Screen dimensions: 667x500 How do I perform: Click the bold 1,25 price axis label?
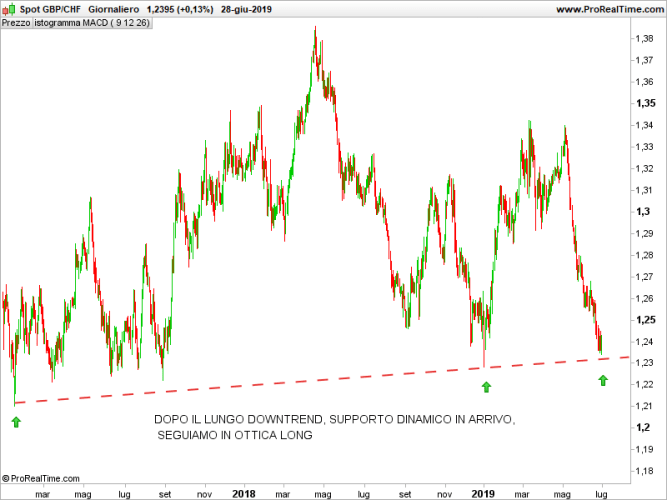pos(645,320)
